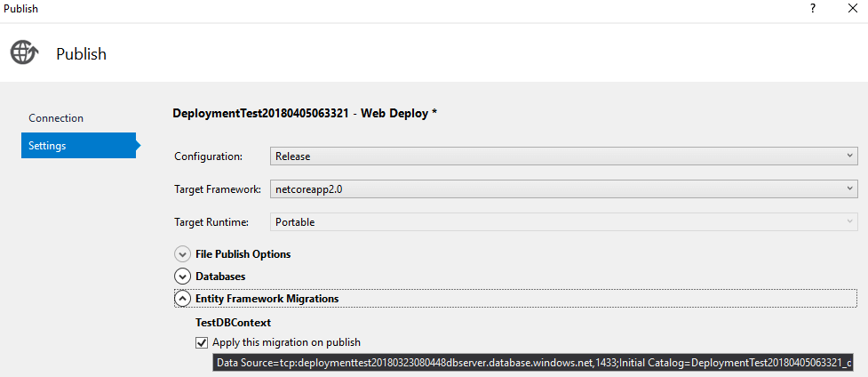Open the Configuration Release dropdown

pyautogui.click(x=564, y=156)
